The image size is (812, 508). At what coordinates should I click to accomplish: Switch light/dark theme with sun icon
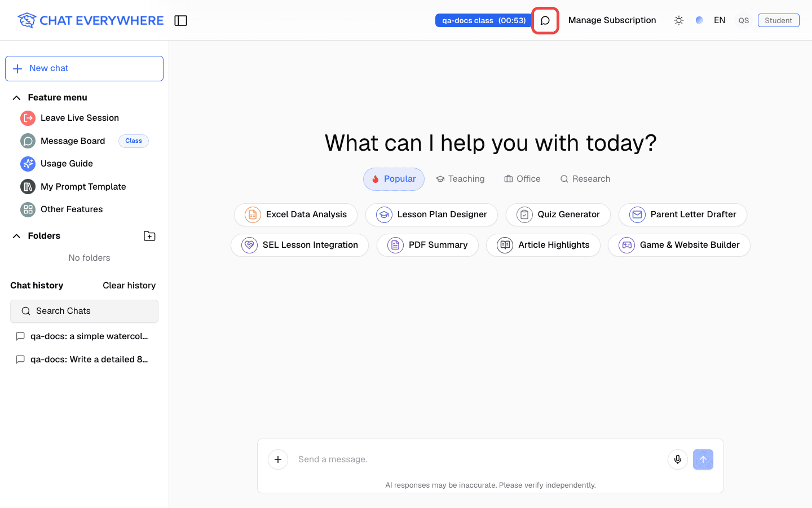pyautogui.click(x=679, y=20)
